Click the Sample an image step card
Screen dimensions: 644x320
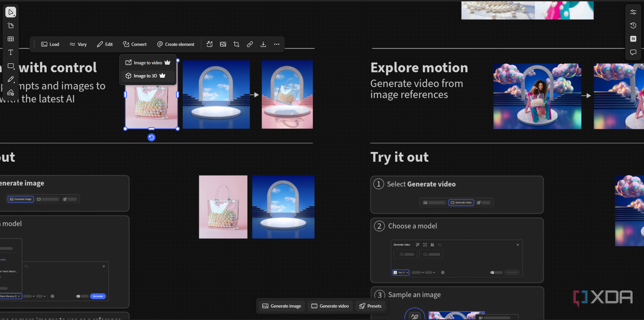pyautogui.click(x=457, y=303)
